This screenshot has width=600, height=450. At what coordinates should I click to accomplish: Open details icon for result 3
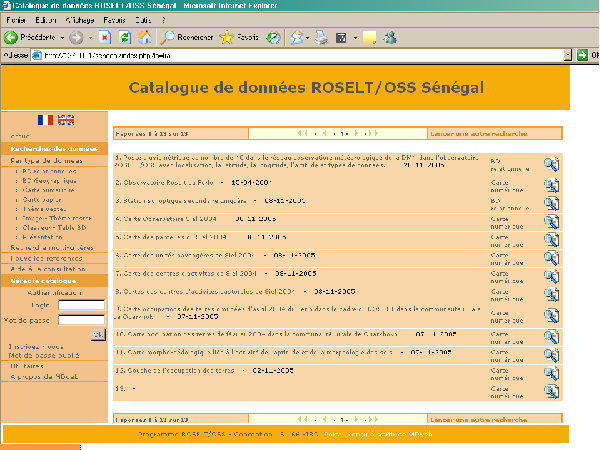pyautogui.click(x=551, y=204)
